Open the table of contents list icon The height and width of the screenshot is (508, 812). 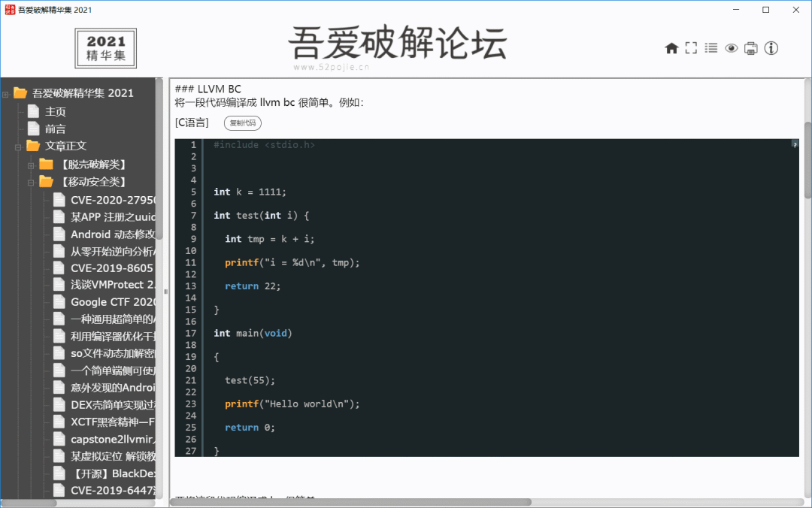click(x=711, y=48)
